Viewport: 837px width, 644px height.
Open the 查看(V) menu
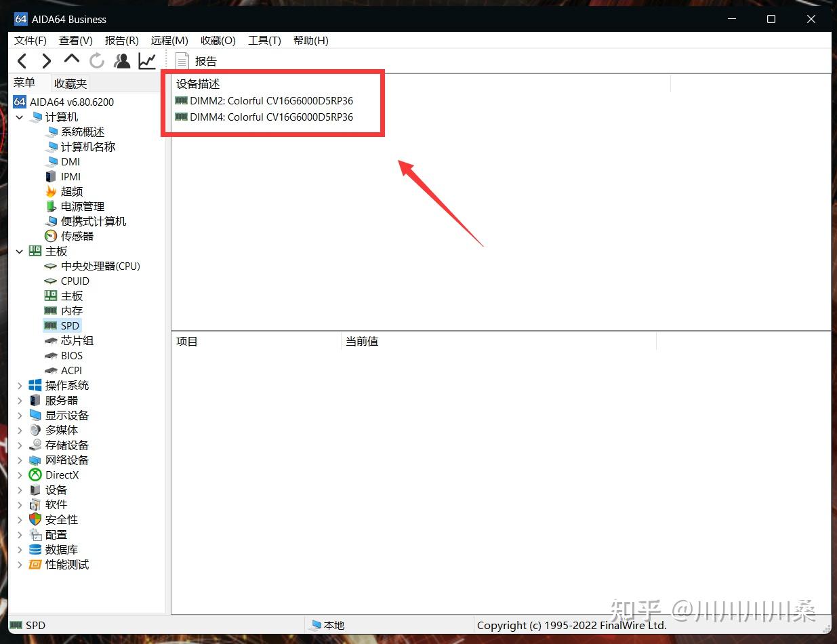point(76,40)
